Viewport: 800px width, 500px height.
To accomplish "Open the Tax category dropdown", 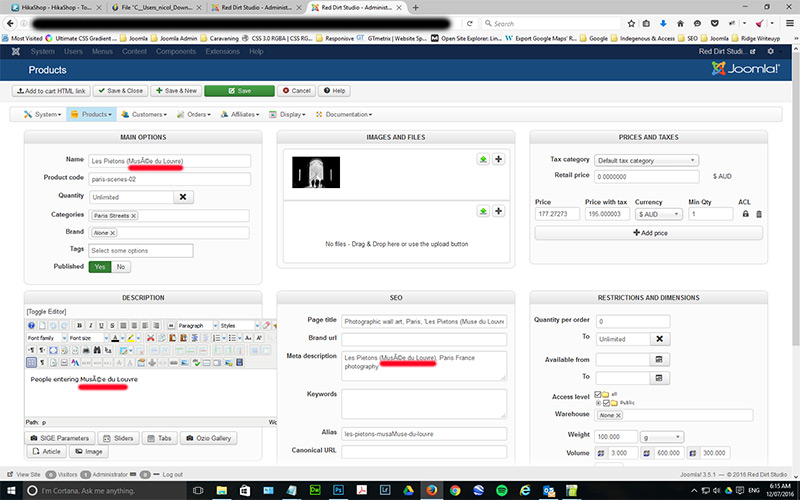I will pyautogui.click(x=646, y=160).
